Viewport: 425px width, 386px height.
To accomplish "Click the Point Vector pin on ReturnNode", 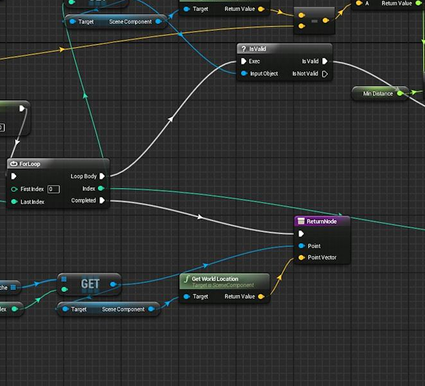I will click(302, 258).
